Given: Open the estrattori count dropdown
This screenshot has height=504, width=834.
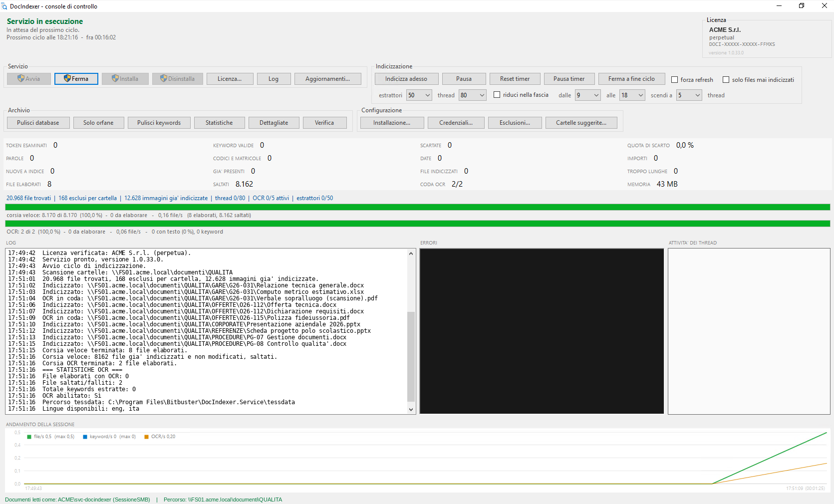Looking at the screenshot, I should tap(419, 95).
